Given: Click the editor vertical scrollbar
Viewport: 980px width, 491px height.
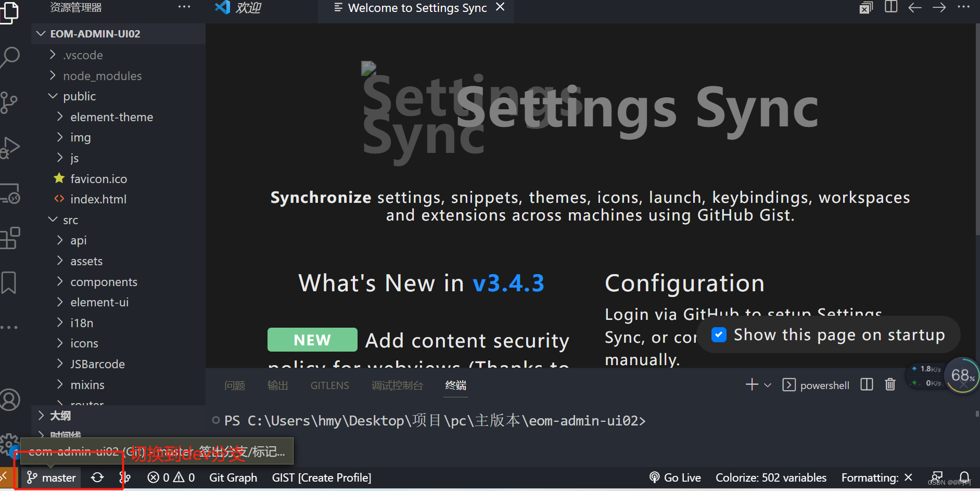Looking at the screenshot, I should (977, 128).
